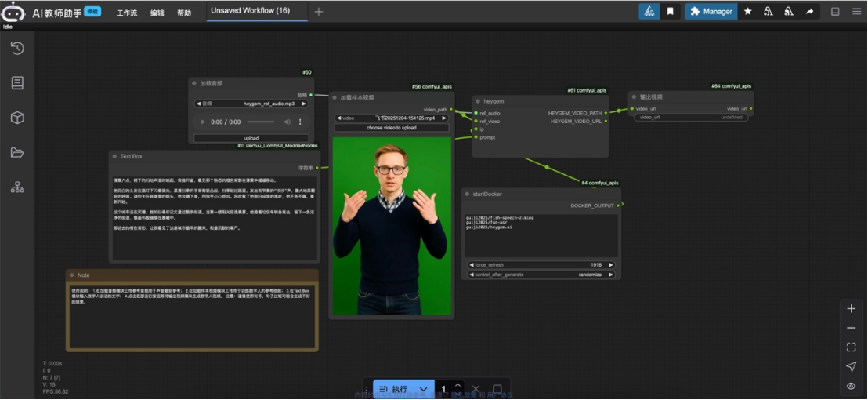Click the bookmark icon in top toolbar
868x400 pixels.
pyautogui.click(x=670, y=12)
